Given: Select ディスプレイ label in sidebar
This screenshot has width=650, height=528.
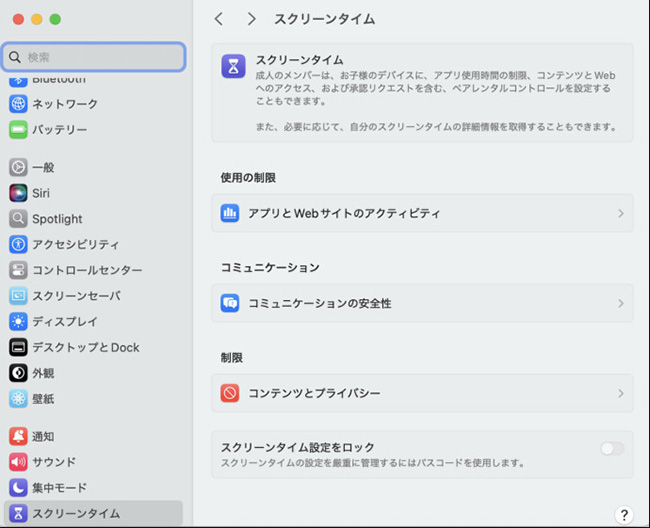Looking at the screenshot, I should 65,322.
